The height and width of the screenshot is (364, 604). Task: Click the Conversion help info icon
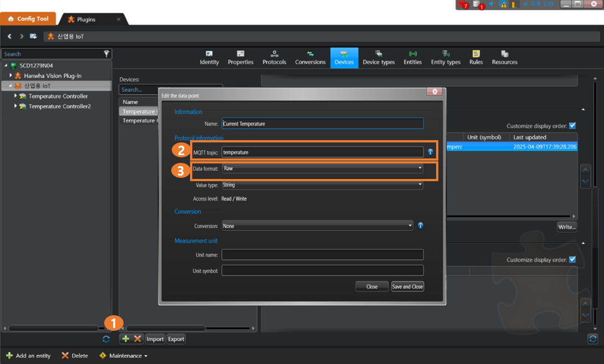tap(421, 225)
